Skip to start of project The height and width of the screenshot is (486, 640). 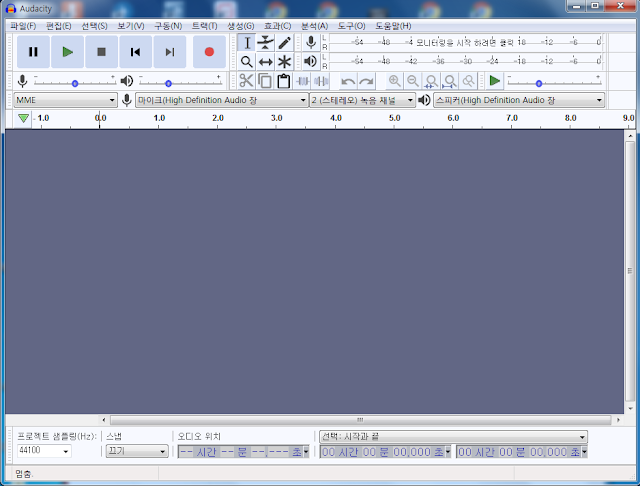tap(136, 52)
